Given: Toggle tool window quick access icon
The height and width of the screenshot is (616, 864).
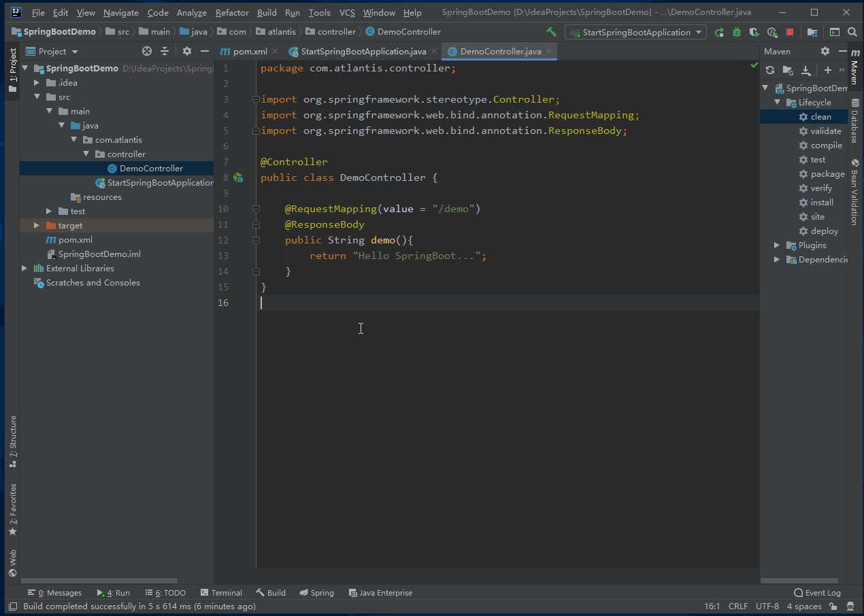Looking at the screenshot, I should (x=12, y=606).
